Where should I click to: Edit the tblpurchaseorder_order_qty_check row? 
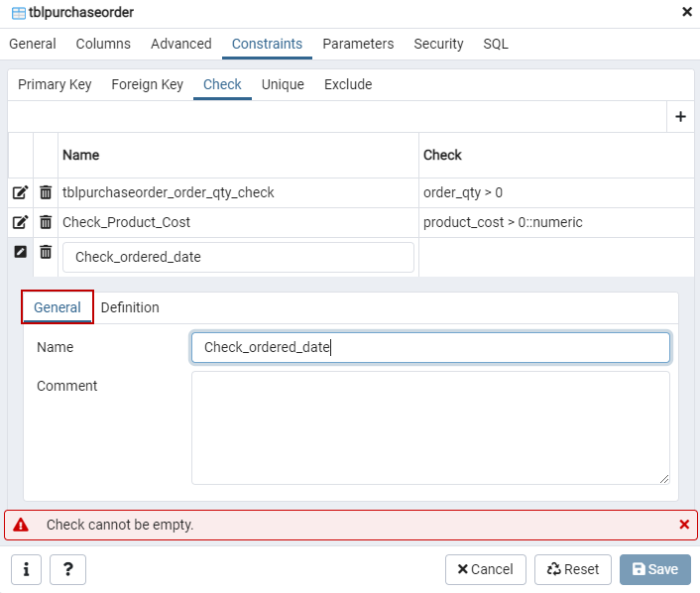[x=20, y=192]
